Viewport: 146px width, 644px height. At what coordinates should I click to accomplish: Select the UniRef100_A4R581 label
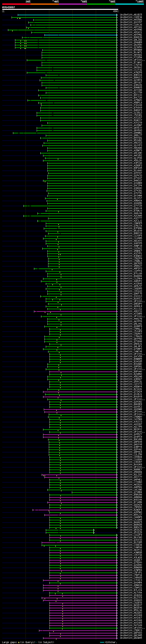[131, 487]
